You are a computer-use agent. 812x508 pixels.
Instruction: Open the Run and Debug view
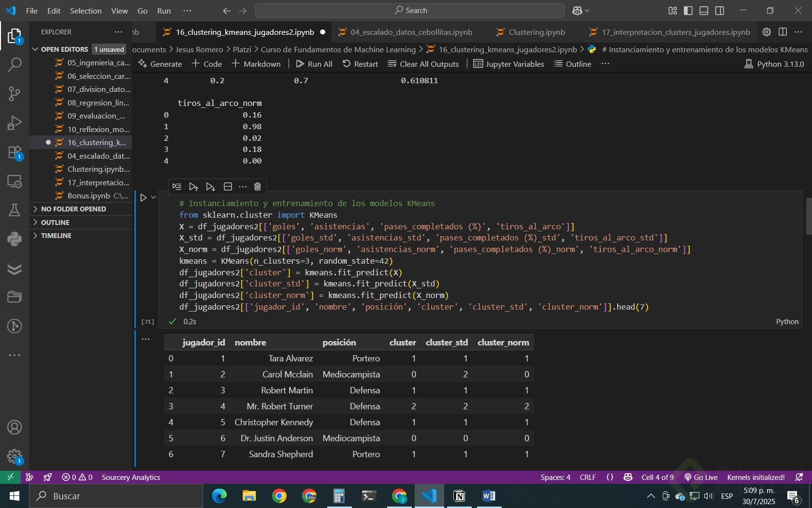coord(14,123)
